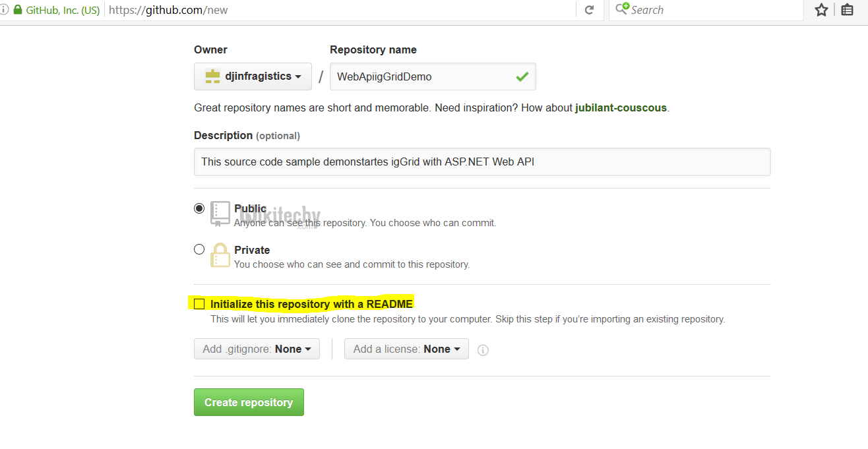Click the github.com/new address bar URL
Viewport: 868px width, 449px height.
point(168,10)
